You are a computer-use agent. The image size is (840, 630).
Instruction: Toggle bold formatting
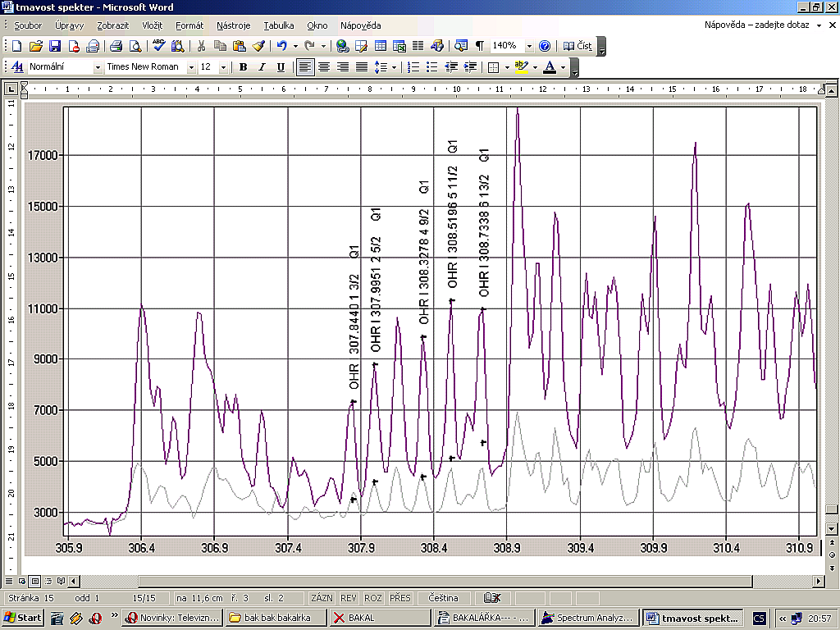point(243,67)
